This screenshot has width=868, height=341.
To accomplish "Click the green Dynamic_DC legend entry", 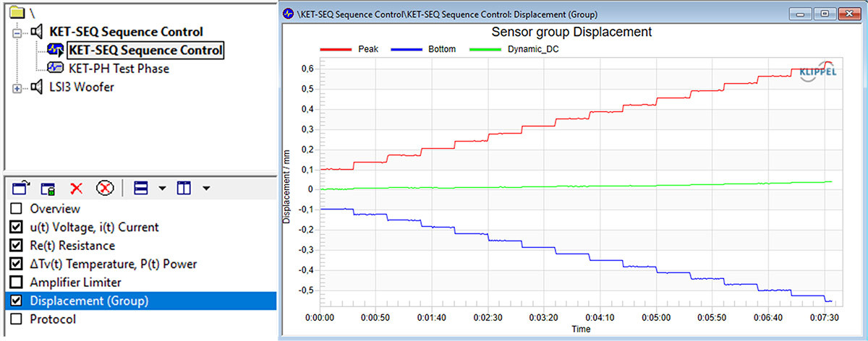I will coord(514,50).
